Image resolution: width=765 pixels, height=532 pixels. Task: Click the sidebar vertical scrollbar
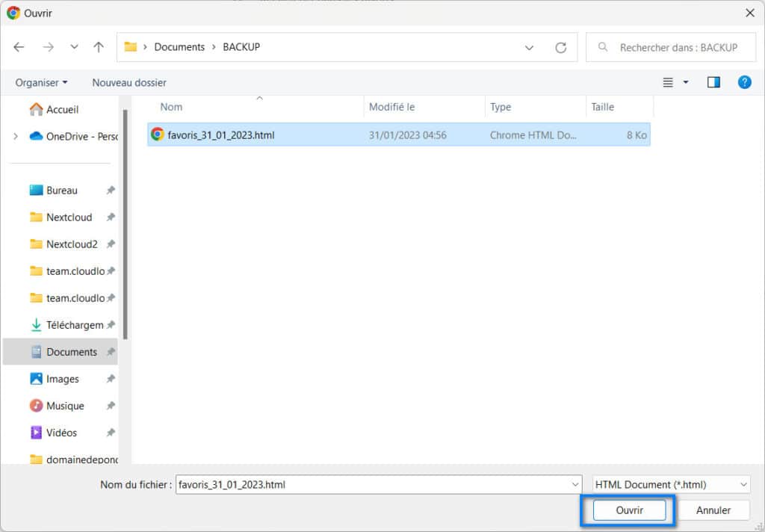point(126,223)
